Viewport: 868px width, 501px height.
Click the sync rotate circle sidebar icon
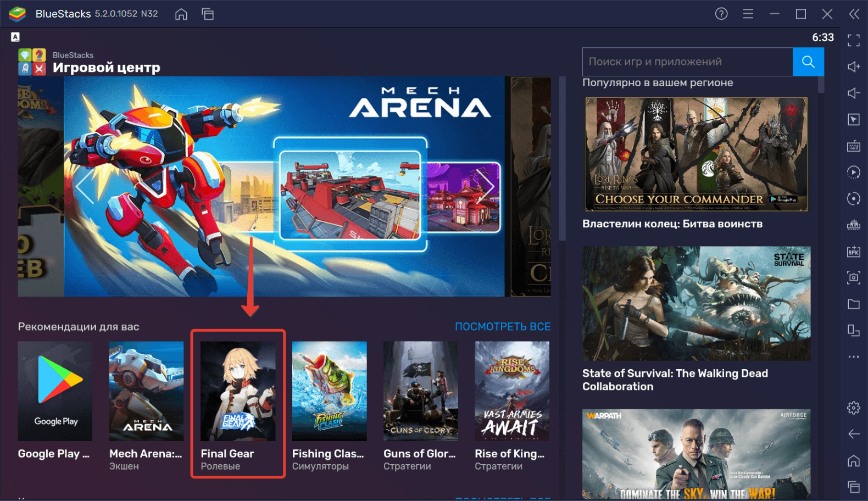pos(854,198)
